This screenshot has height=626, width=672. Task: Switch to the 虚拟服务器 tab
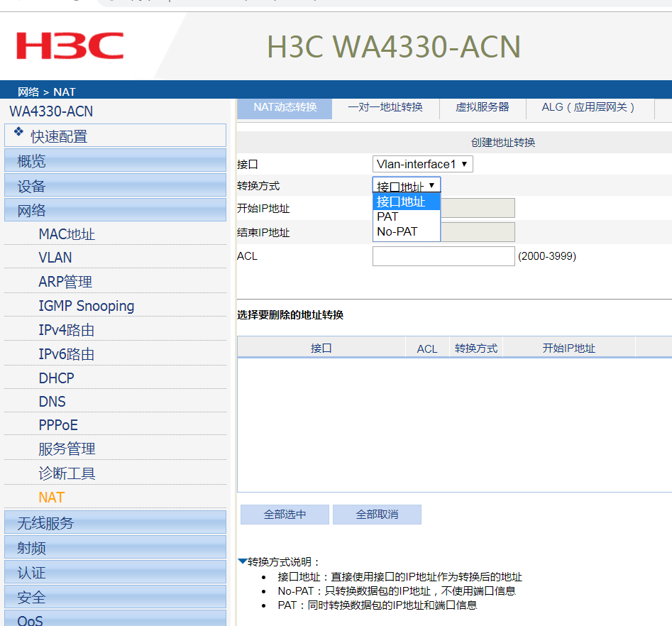coord(483,108)
